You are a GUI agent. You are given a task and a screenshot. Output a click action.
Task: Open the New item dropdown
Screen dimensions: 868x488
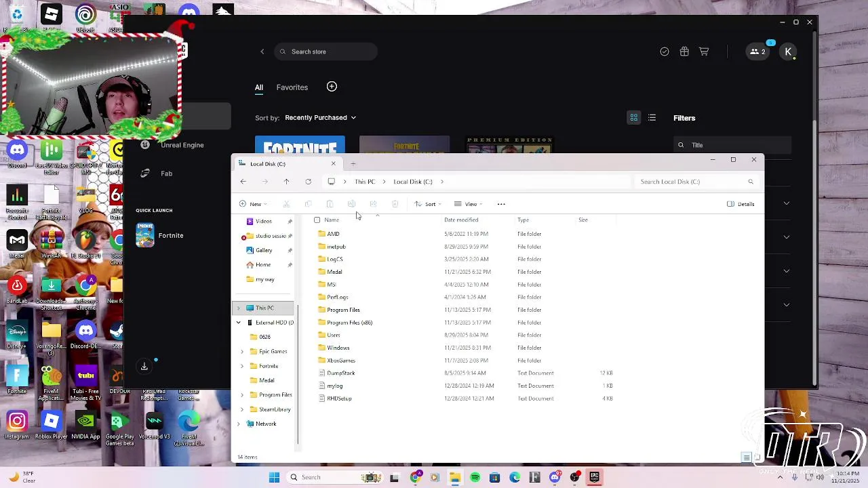tap(253, 204)
